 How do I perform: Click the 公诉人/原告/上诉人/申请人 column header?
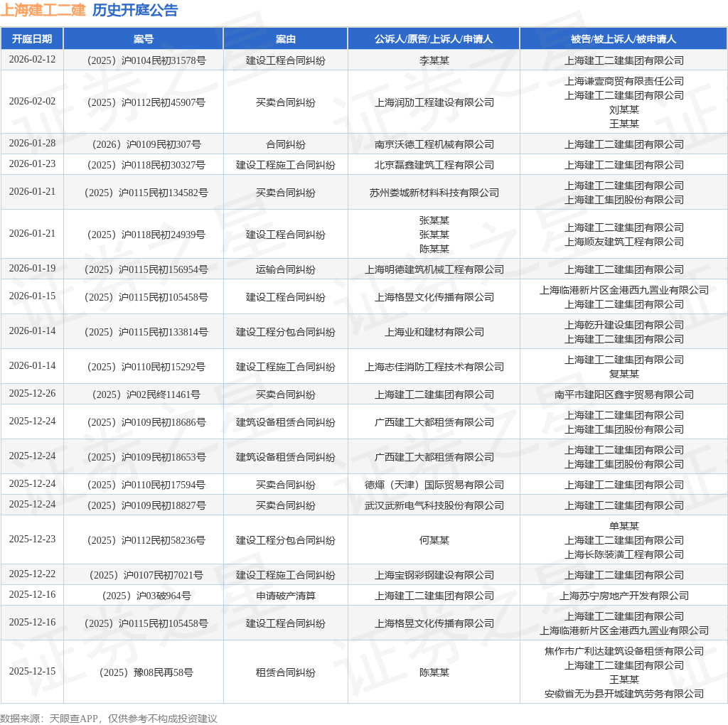point(434,39)
